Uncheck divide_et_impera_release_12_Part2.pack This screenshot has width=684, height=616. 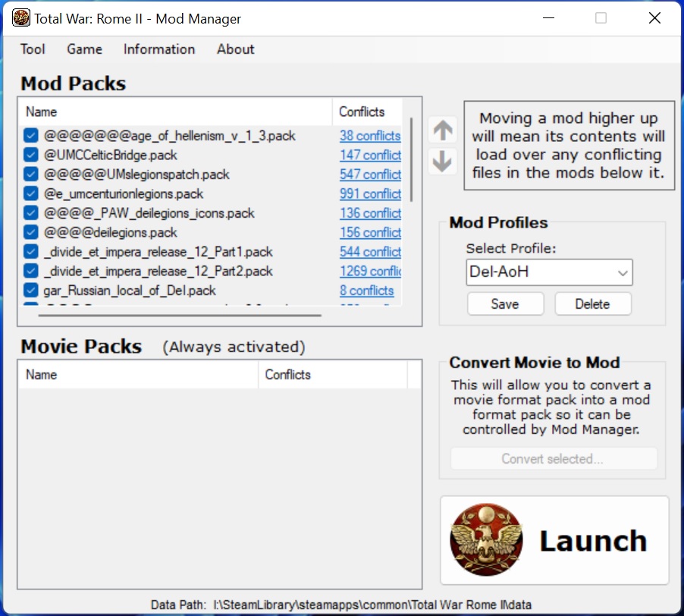click(30, 271)
